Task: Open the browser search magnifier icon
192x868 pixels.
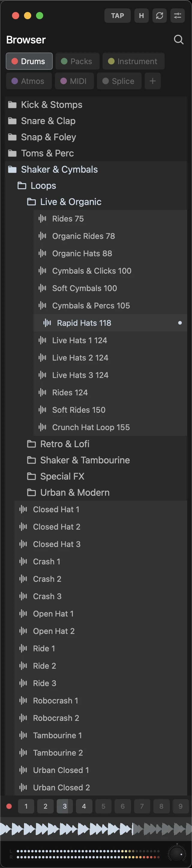Action: click(x=178, y=40)
